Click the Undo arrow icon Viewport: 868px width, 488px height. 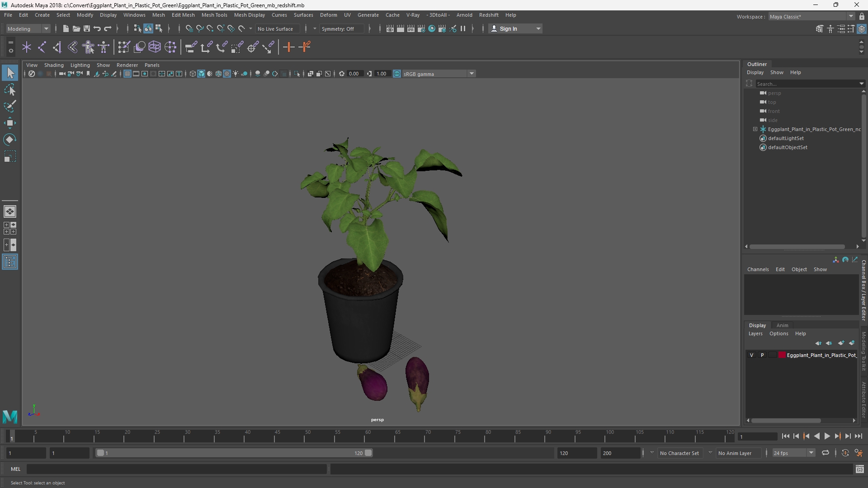(x=97, y=28)
